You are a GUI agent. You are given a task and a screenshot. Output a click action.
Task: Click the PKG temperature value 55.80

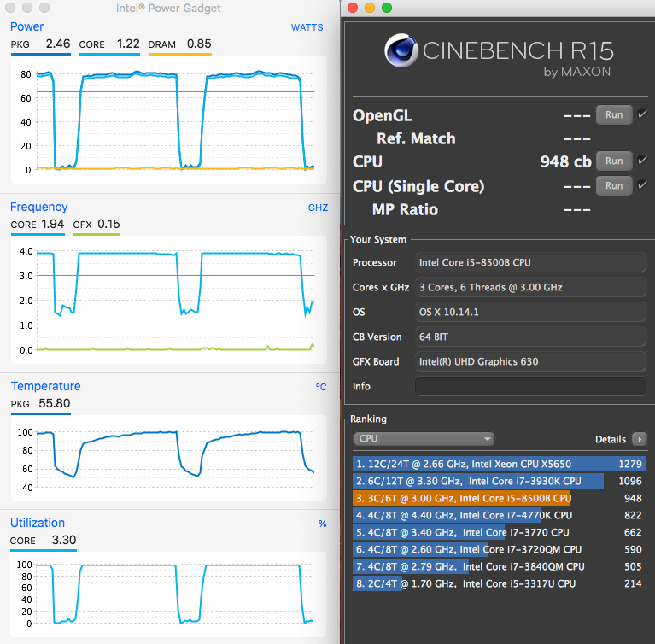(x=55, y=403)
